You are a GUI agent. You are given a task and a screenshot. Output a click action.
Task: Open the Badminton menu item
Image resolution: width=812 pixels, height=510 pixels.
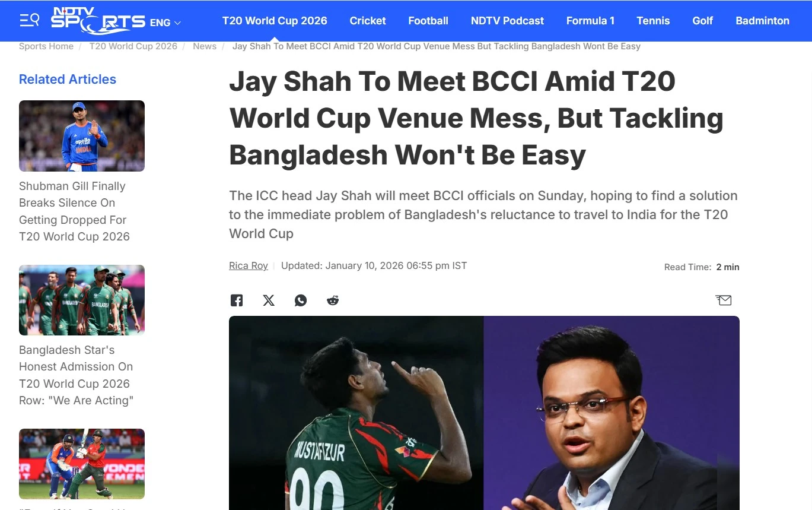tap(762, 21)
